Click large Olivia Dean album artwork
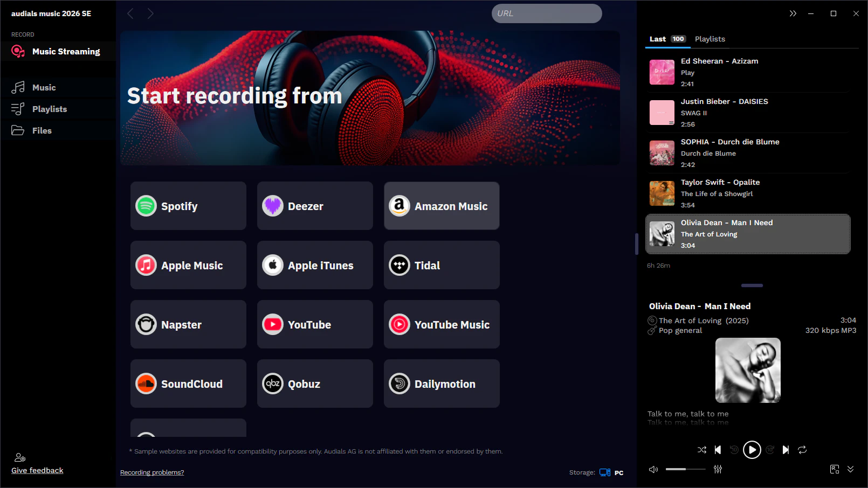The width and height of the screenshot is (868, 488). 748,370
